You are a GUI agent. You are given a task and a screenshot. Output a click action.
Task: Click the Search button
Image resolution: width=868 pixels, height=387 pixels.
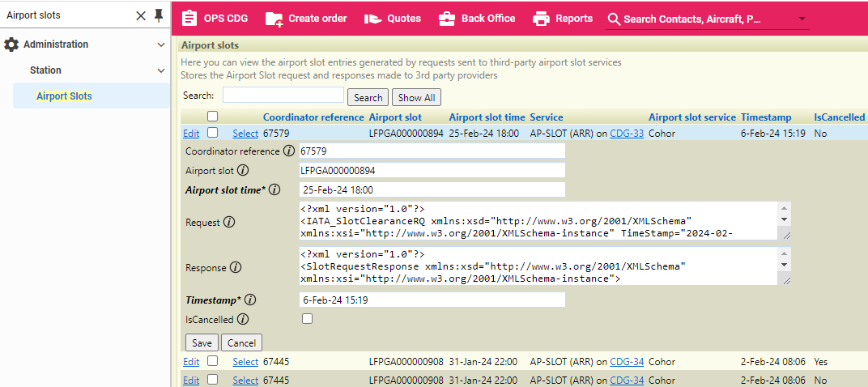pos(368,97)
